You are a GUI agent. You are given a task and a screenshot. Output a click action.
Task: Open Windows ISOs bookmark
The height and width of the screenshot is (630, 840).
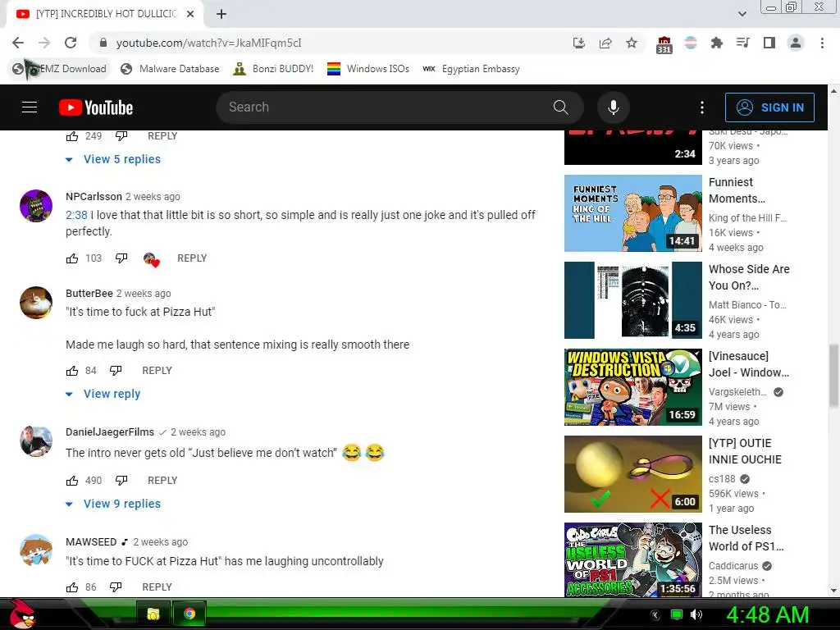pyautogui.click(x=368, y=69)
